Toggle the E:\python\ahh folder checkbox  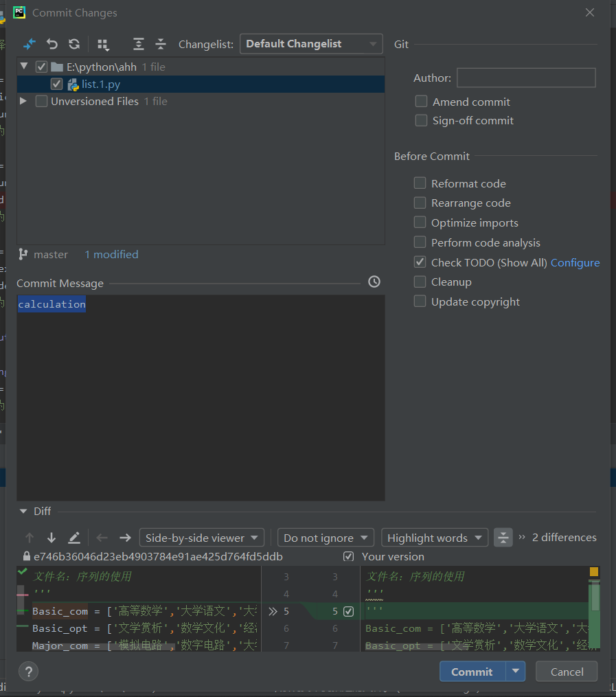pyautogui.click(x=41, y=67)
